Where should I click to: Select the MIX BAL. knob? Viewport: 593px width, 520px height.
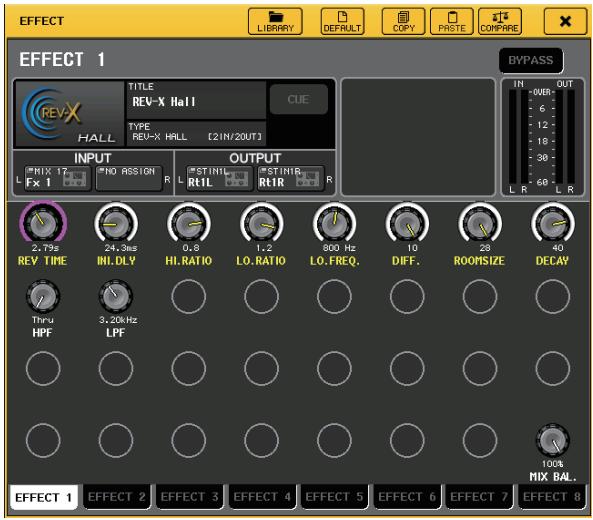point(553,440)
